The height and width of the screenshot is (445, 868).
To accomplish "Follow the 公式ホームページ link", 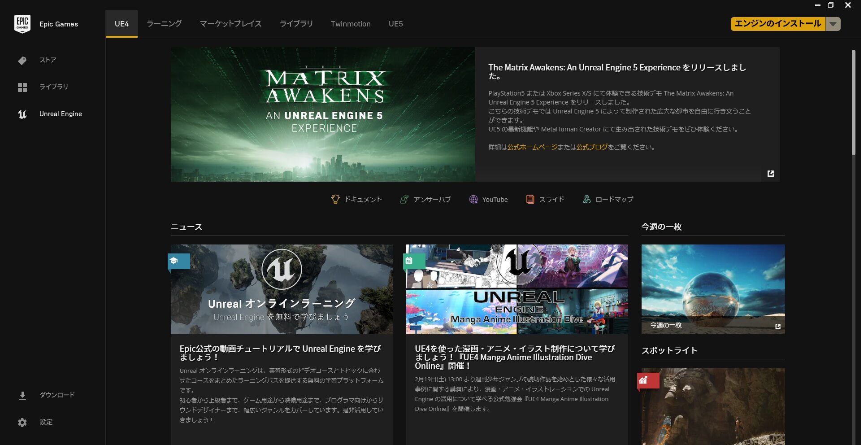I will click(x=532, y=147).
